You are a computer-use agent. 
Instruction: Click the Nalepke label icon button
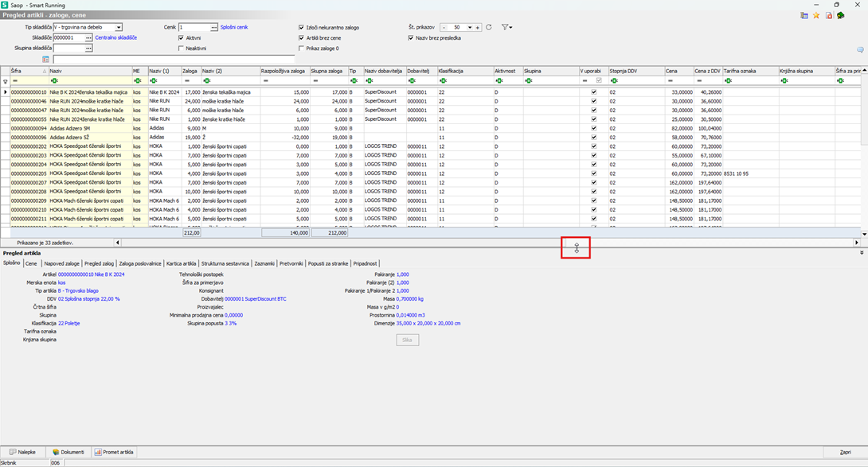[x=23, y=452]
